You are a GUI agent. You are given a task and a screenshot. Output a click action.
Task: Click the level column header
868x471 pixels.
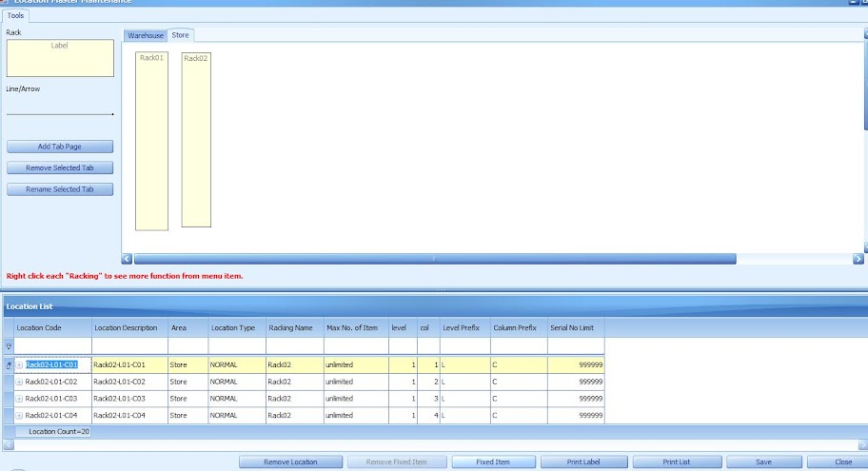[x=403, y=327]
